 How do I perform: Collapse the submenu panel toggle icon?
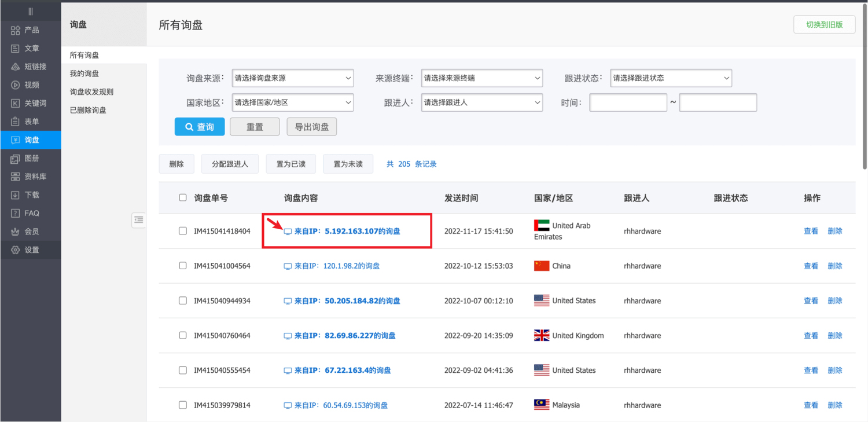139,219
